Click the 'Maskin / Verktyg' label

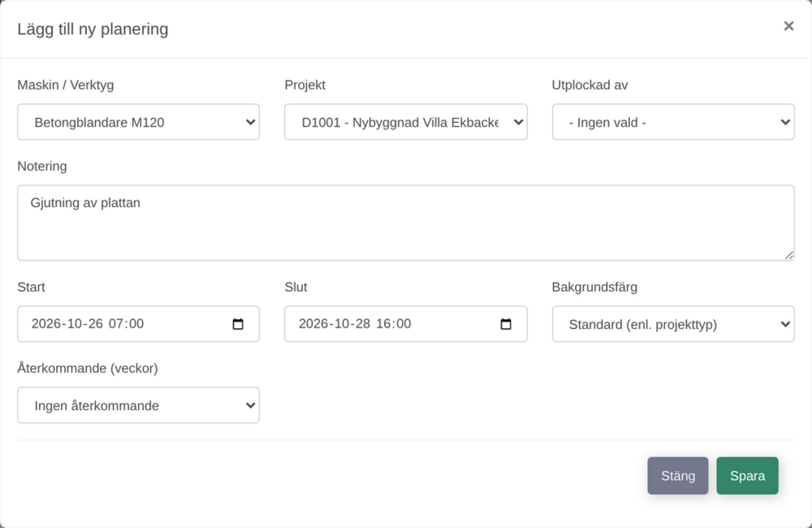click(x=65, y=85)
